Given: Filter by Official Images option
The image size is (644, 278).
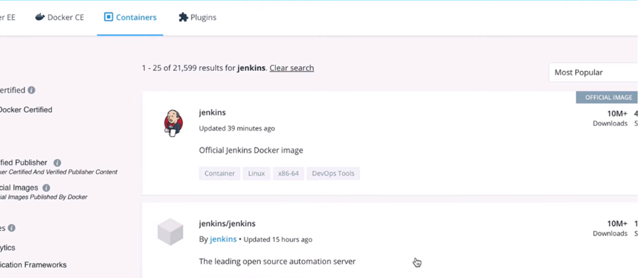Looking at the screenshot, I should [19, 188].
